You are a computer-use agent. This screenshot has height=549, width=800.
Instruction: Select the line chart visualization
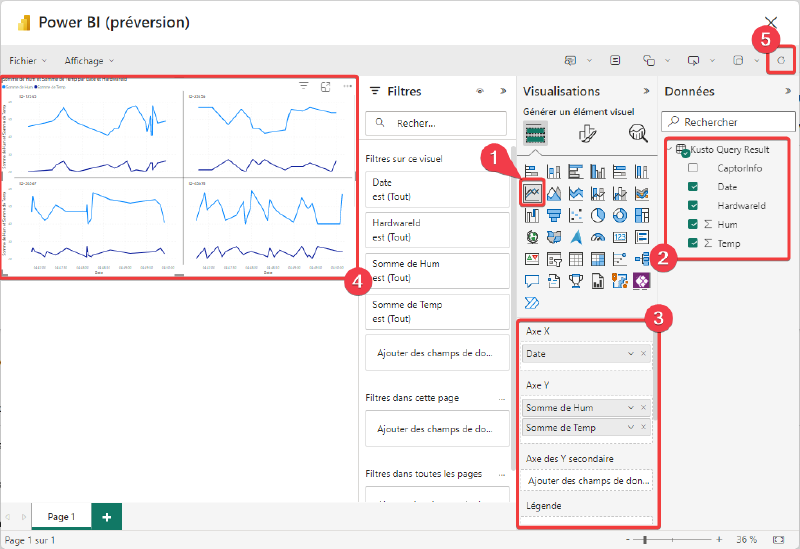click(532, 193)
